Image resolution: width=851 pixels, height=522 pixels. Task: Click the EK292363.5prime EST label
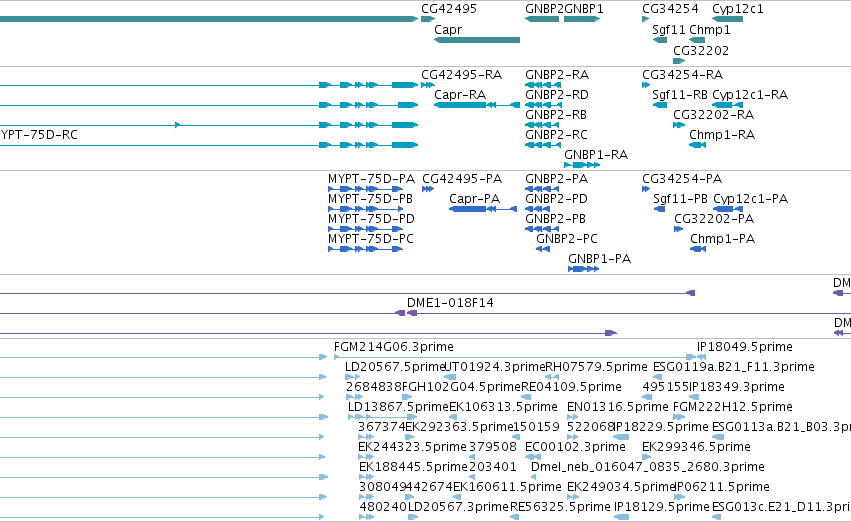click(459, 428)
